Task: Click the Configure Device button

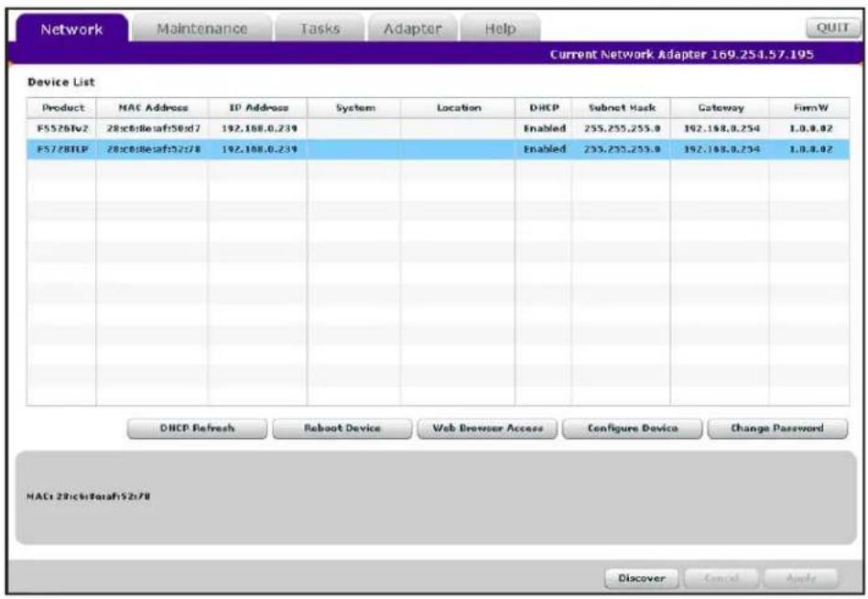Action: tap(632, 429)
